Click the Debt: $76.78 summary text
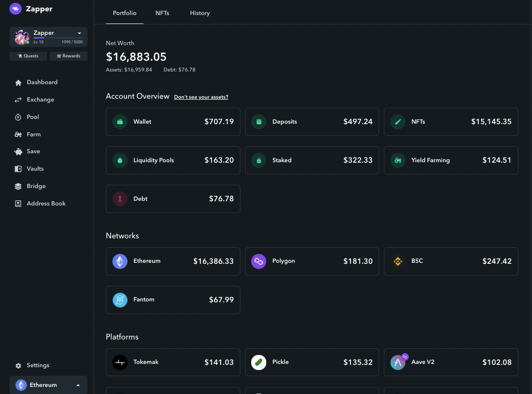The image size is (532, 394). pos(180,70)
